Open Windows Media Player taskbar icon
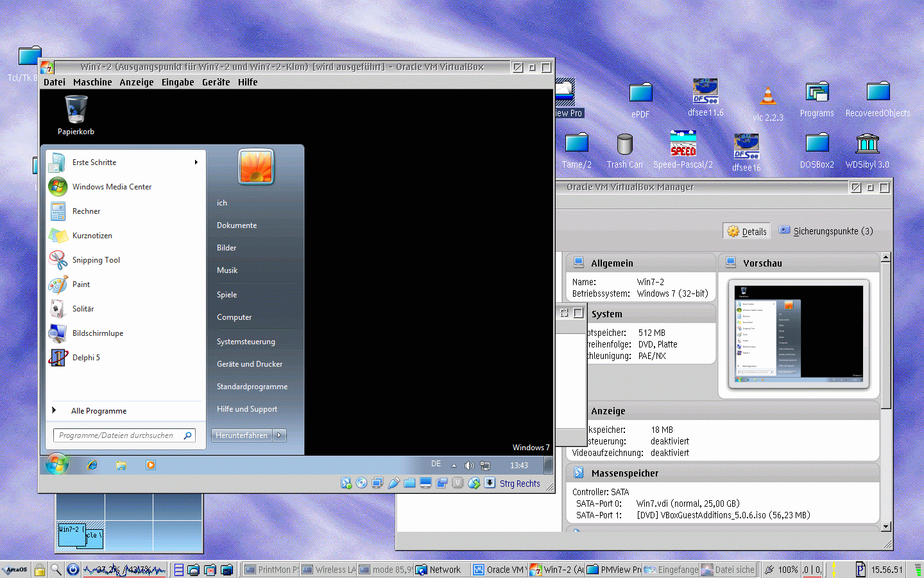This screenshot has width=924, height=578. (151, 465)
